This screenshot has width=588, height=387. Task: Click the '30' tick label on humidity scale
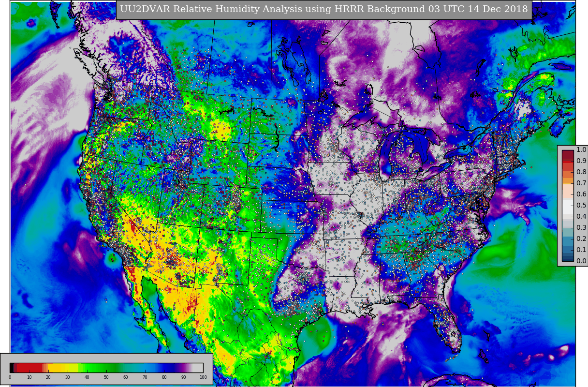pyautogui.click(x=68, y=377)
